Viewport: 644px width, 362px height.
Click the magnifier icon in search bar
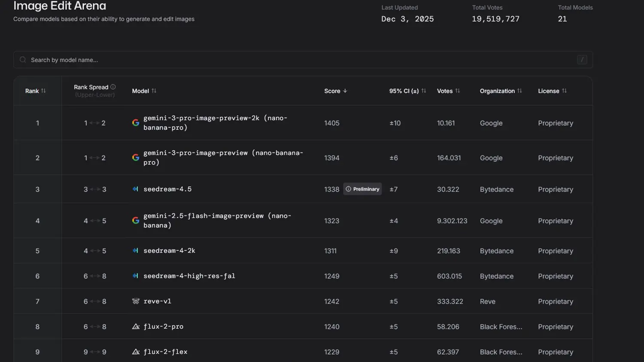(x=23, y=60)
